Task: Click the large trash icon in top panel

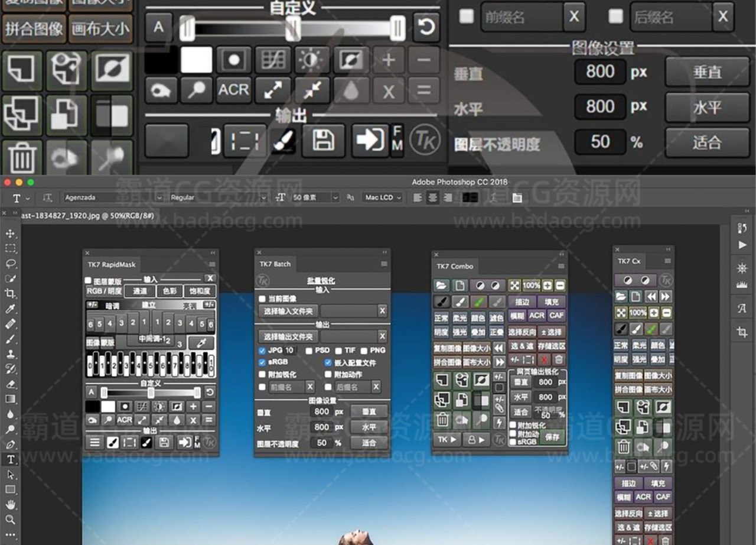Action: click(22, 158)
